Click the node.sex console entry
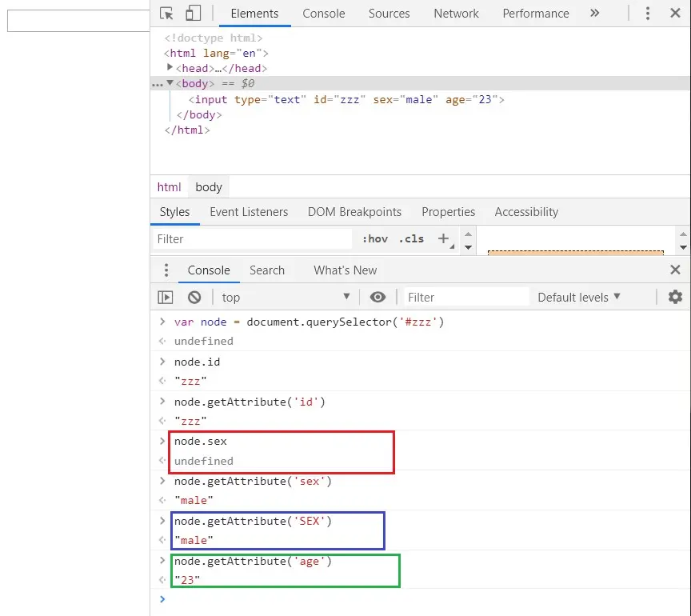The image size is (691, 616). pyautogui.click(x=201, y=442)
